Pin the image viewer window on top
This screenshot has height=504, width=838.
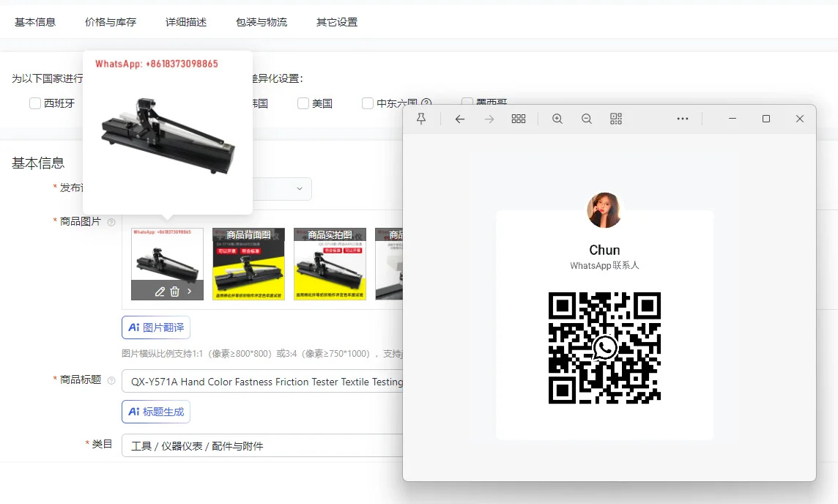click(x=421, y=119)
